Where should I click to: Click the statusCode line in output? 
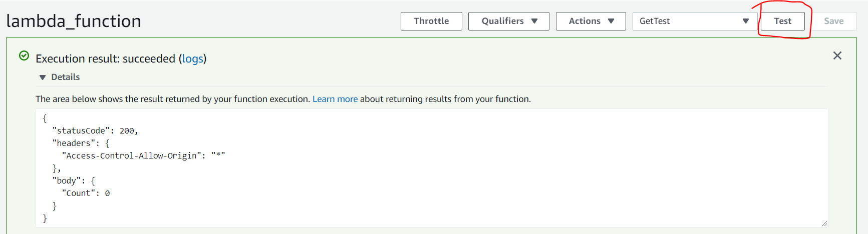pyautogui.click(x=95, y=130)
